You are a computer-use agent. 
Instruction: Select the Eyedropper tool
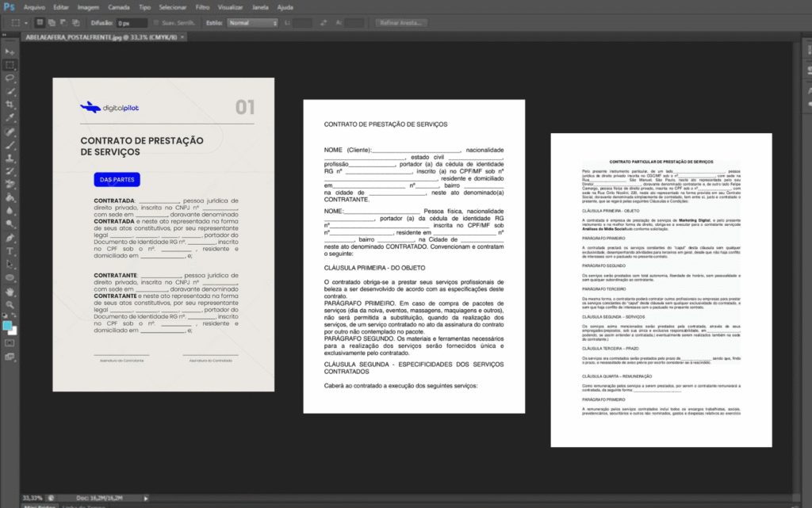pos(10,118)
